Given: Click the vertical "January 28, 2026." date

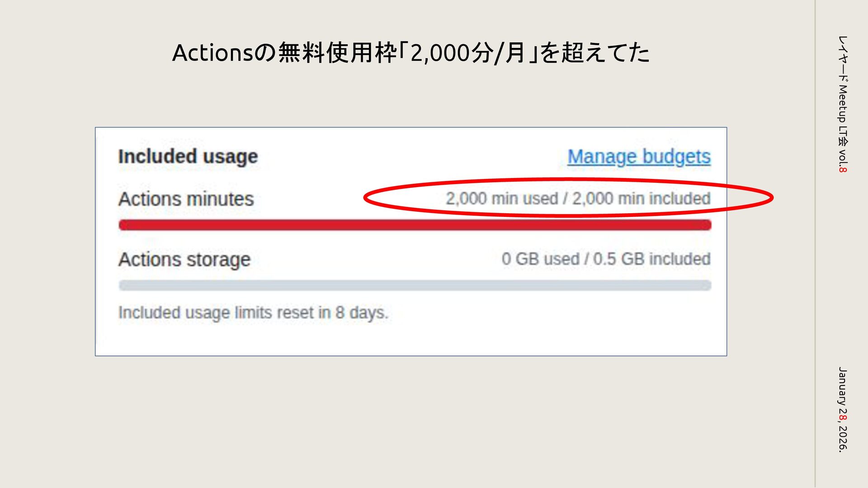Looking at the screenshot, I should pos(843,409).
